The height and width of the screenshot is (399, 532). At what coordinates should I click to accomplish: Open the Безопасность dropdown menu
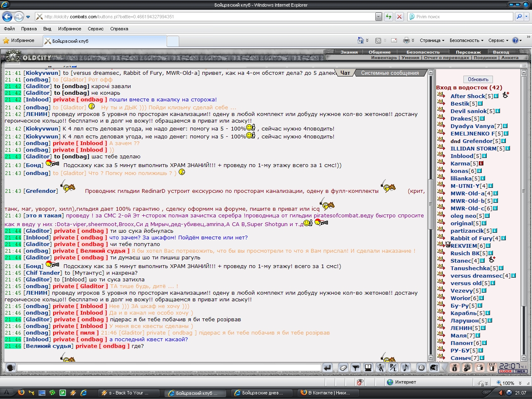pyautogui.click(x=466, y=40)
